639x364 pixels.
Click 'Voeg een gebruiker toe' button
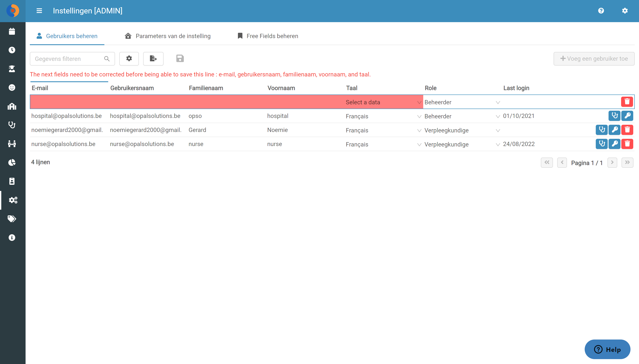point(594,59)
